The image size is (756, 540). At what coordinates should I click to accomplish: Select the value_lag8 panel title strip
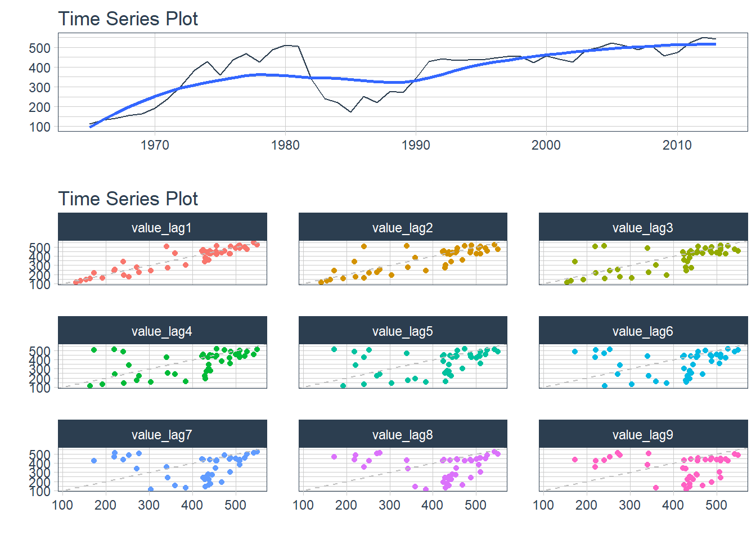pyautogui.click(x=403, y=434)
